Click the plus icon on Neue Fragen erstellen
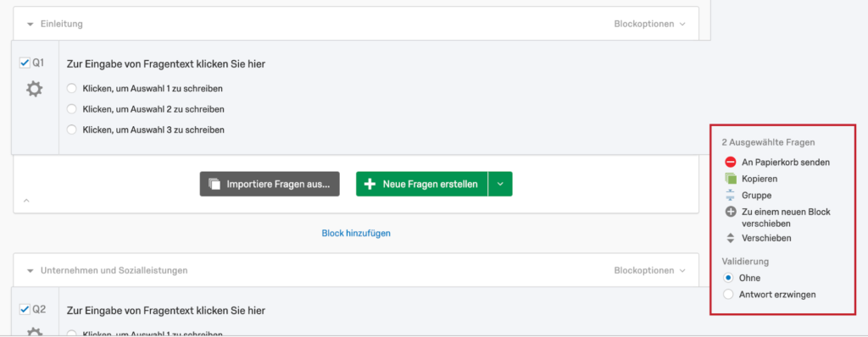This screenshot has height=337, width=868. (370, 185)
